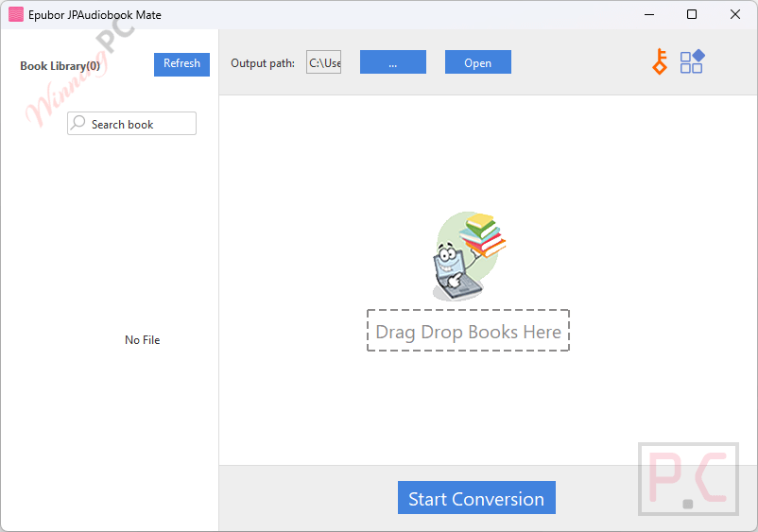This screenshot has width=758, height=532.
Task: Start Conversion of the books
Action: point(476,498)
